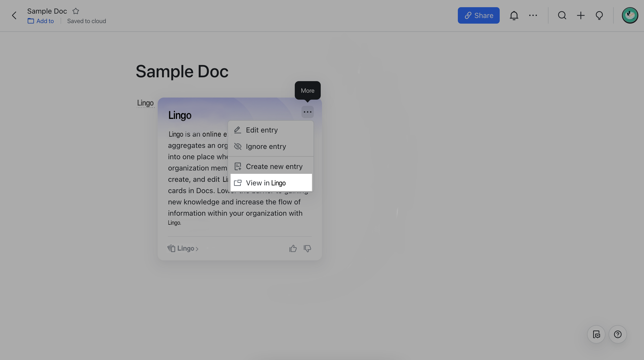The width and height of the screenshot is (644, 360).
Task: Choose Ignore entry in the context menu
Action: click(x=266, y=146)
